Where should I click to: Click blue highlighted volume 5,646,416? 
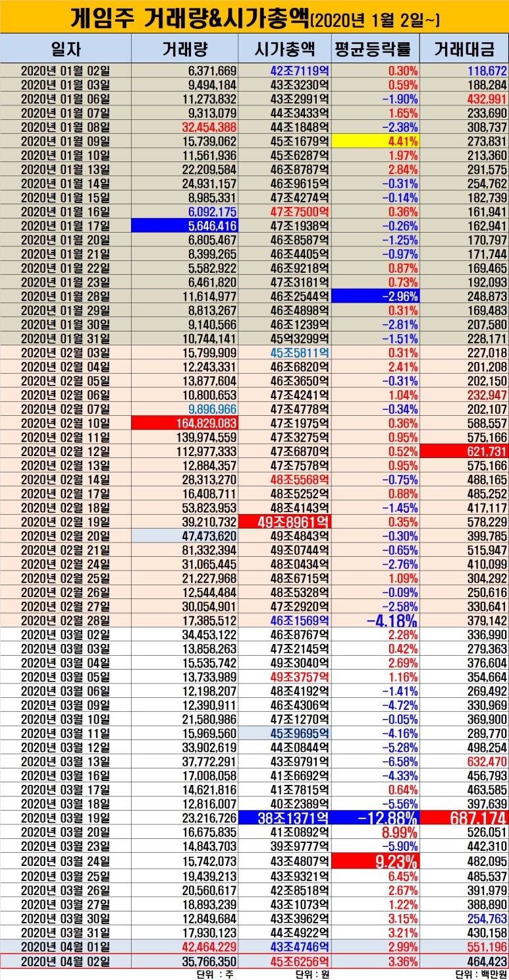(185, 225)
